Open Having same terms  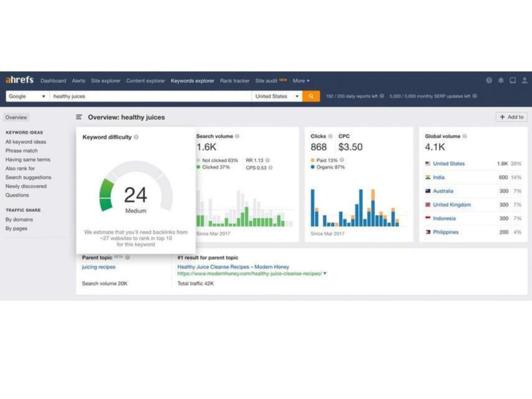[x=28, y=160]
